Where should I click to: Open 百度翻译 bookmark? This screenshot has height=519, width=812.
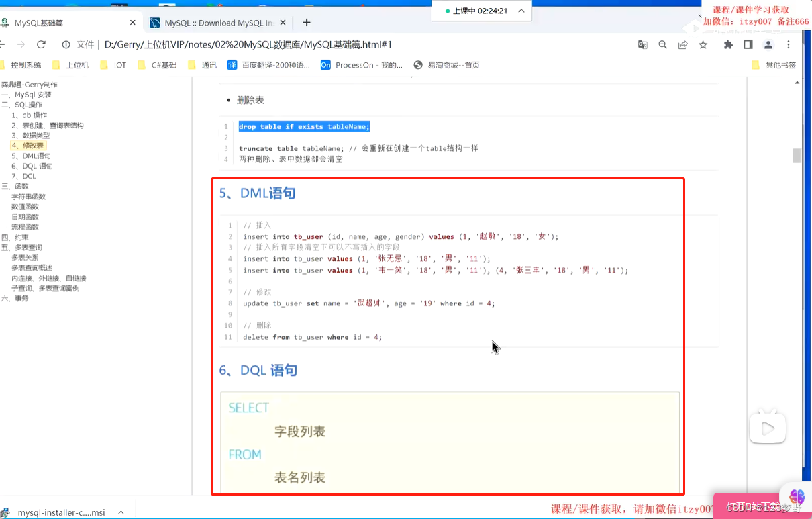(x=269, y=65)
